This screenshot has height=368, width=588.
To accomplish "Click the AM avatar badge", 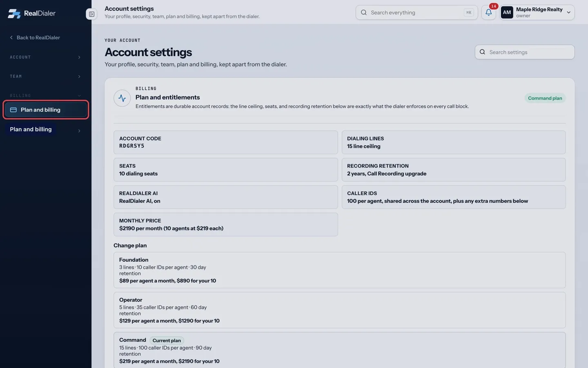I will tap(507, 12).
